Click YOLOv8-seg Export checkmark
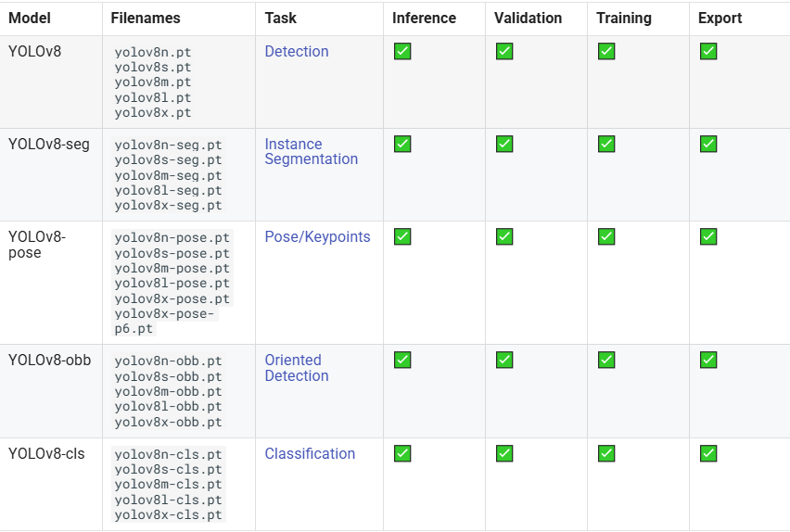Viewport: 790px width, 532px height. pos(708,144)
